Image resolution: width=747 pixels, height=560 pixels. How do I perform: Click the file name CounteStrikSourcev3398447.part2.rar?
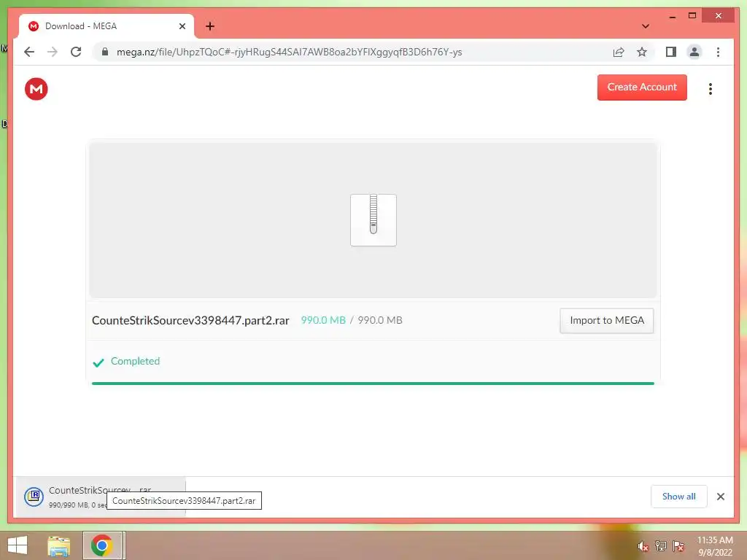(x=190, y=321)
